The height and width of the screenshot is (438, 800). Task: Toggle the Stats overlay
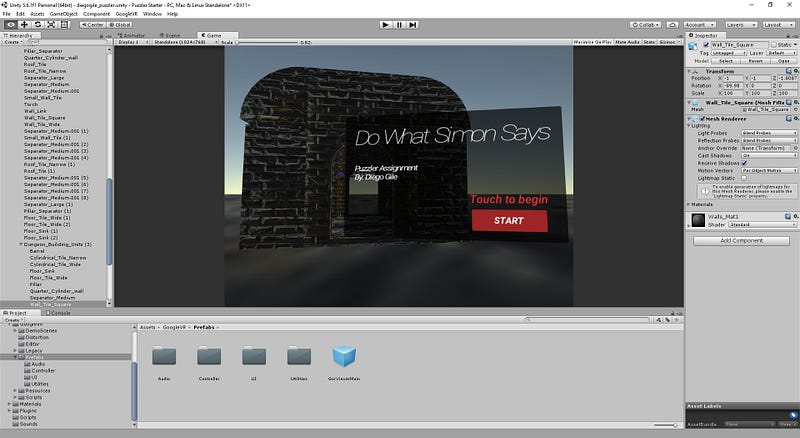point(649,42)
